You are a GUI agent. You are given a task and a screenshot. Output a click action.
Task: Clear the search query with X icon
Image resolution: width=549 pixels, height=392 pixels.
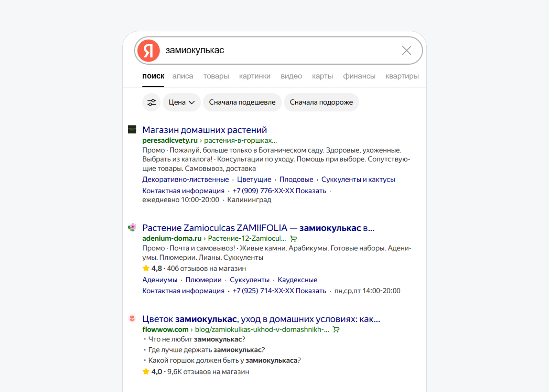click(x=407, y=51)
